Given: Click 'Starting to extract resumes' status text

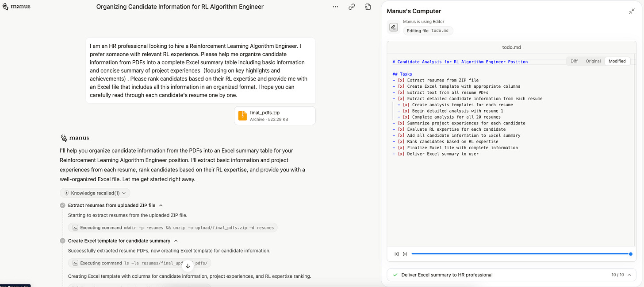Looking at the screenshot, I should [128, 215].
